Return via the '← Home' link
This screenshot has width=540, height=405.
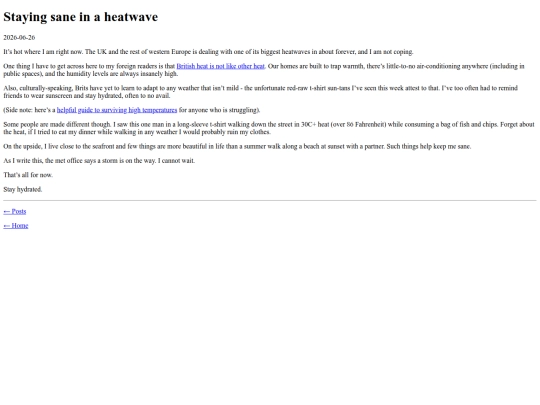[16, 226]
